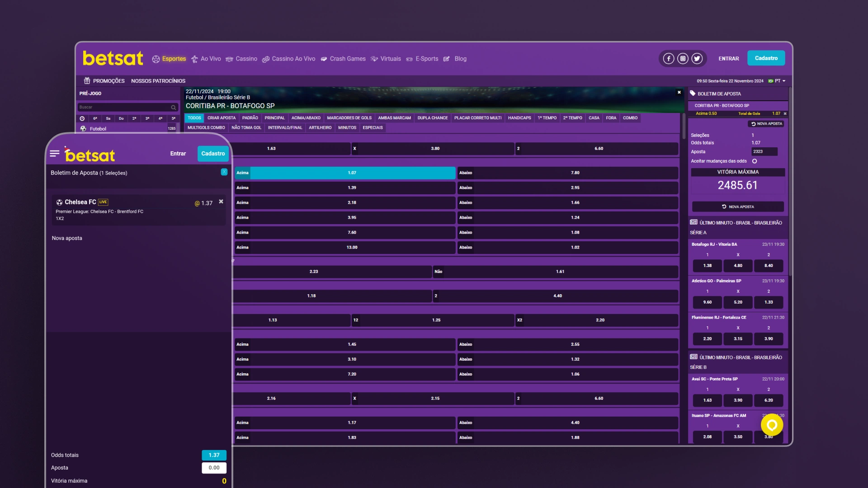Select the Acima 1.39 odds
Viewport: 868px width, 488px height.
[344, 188]
